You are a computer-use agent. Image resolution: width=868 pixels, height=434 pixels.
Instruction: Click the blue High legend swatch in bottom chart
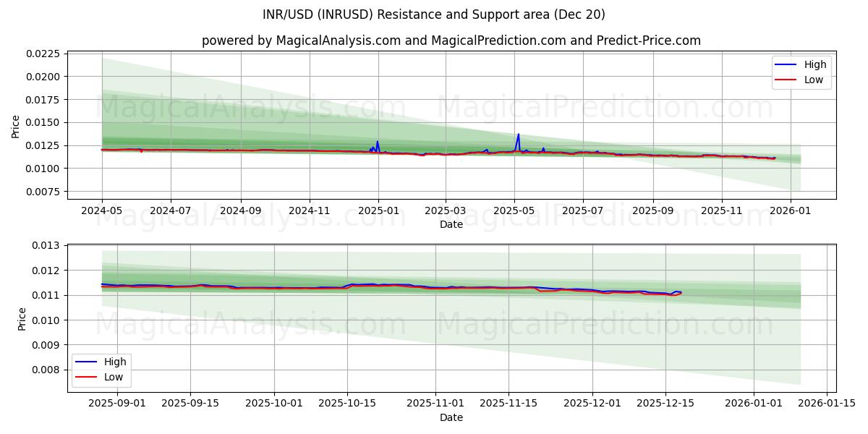[x=87, y=361]
